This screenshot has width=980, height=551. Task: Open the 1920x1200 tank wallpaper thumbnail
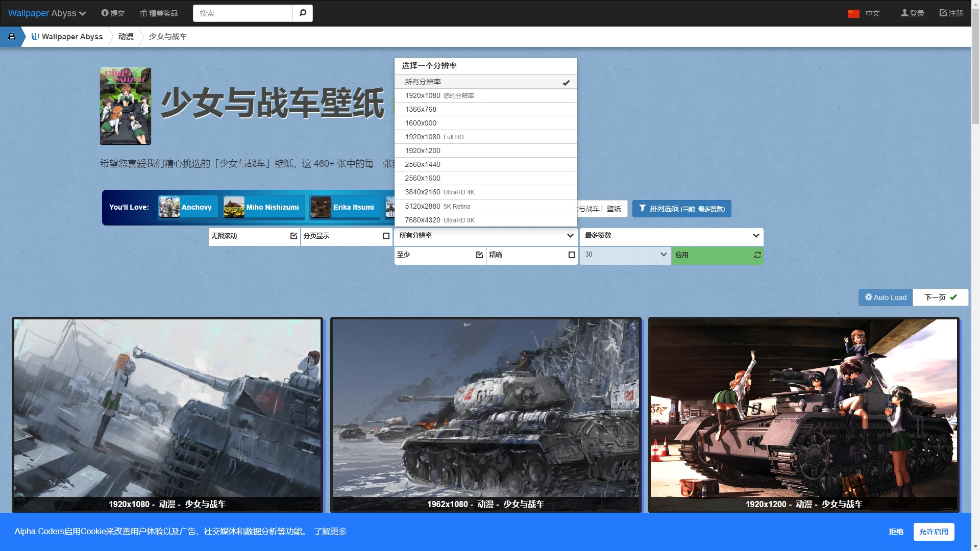pos(803,408)
